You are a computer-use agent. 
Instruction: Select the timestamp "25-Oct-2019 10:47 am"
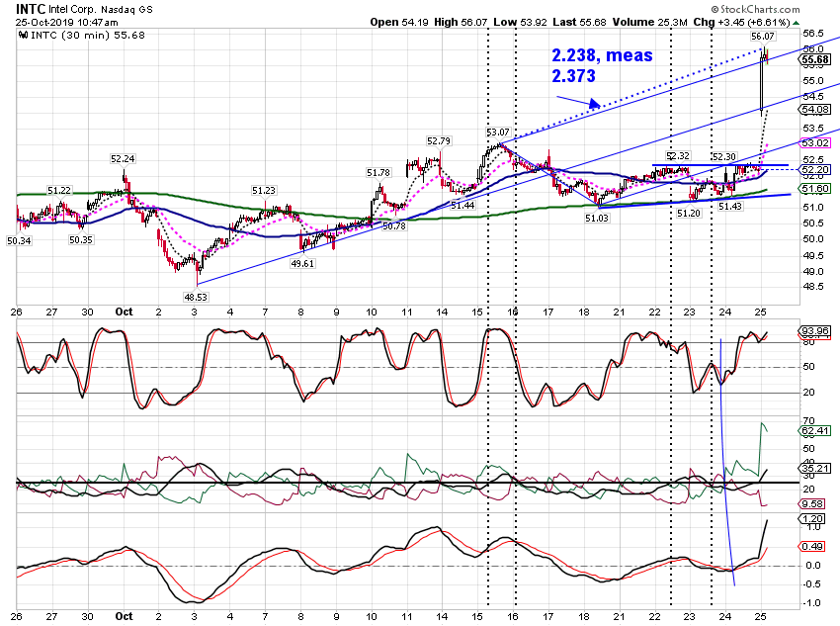coord(67,23)
